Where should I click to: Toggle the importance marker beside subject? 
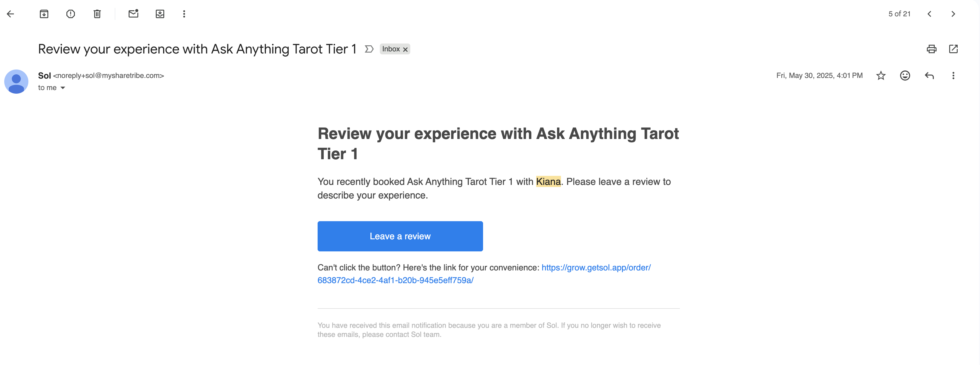coord(369,49)
